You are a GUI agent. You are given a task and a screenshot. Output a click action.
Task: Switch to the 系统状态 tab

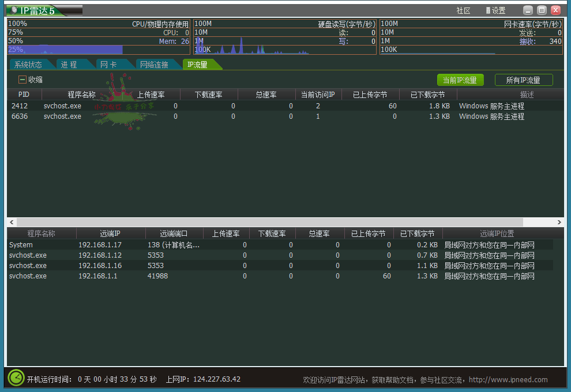point(28,65)
